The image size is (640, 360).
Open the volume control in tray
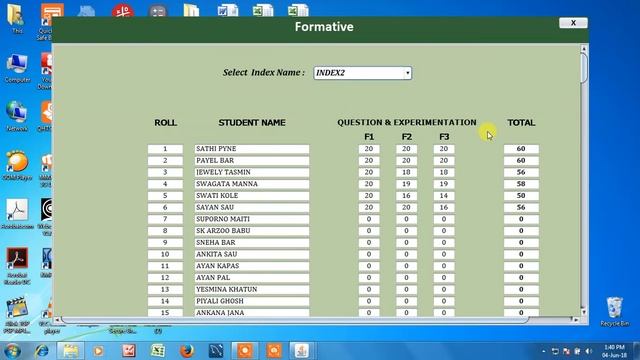[588, 351]
